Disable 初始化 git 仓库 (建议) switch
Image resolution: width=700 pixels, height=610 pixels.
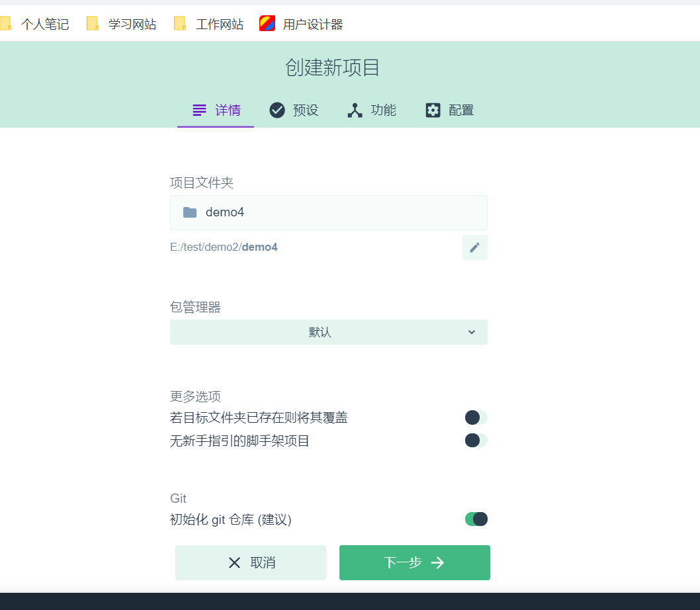[476, 519]
